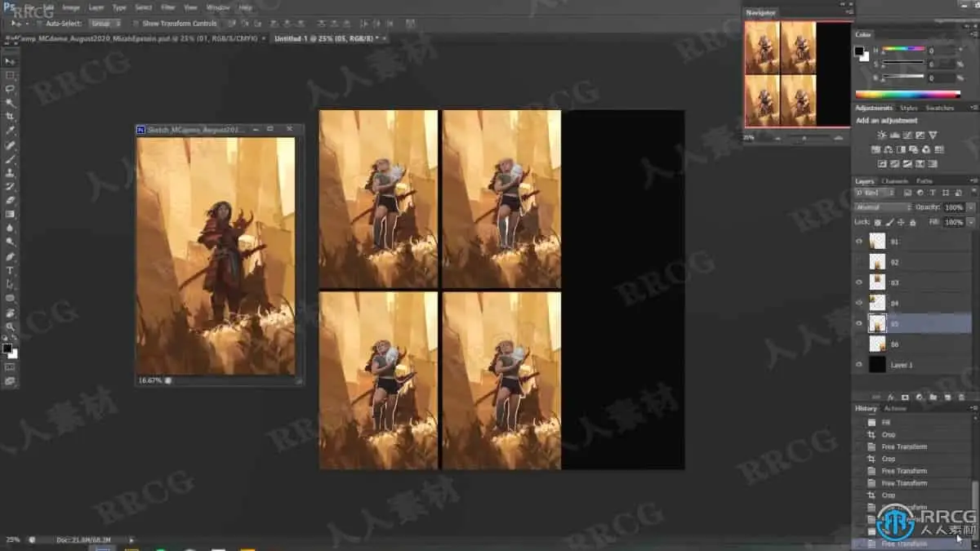The height and width of the screenshot is (551, 980).
Task: Click the foreground color swatch in toolbar
Action: tap(7, 349)
